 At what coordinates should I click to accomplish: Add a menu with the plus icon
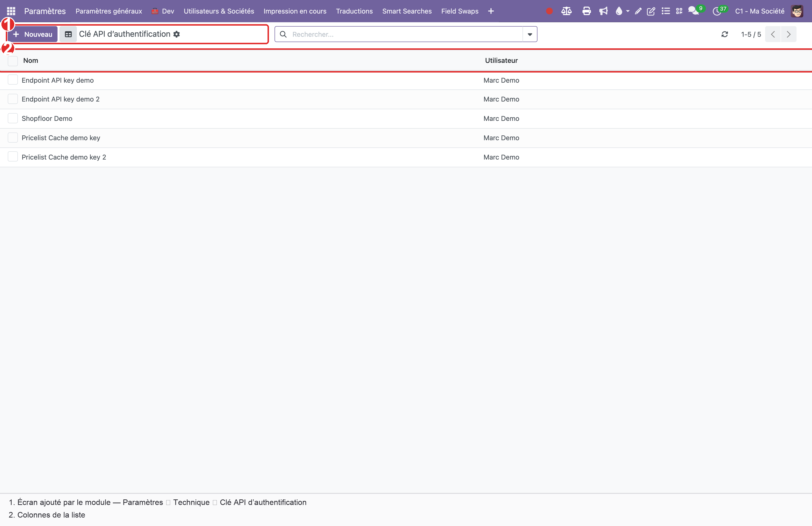[491, 11]
